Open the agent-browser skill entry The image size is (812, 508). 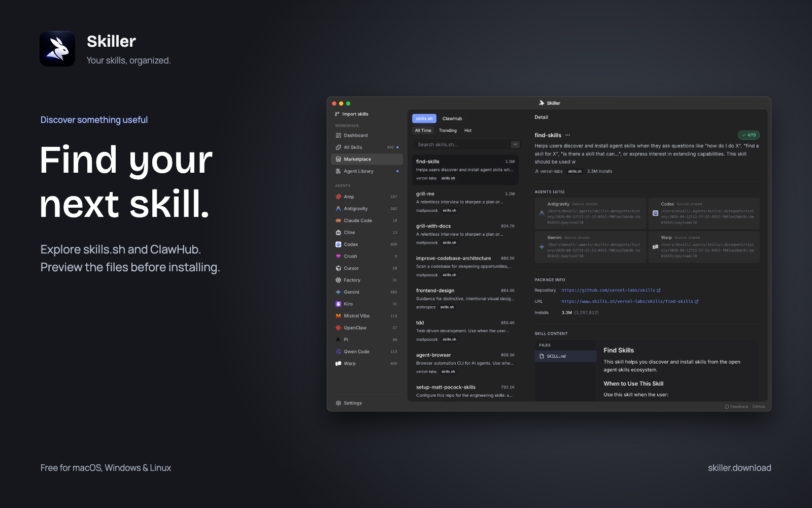pos(465,363)
